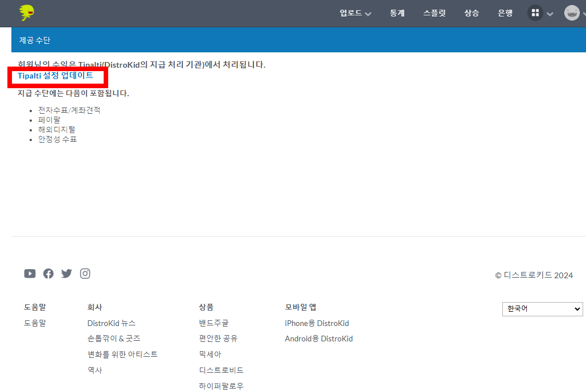This screenshot has width=586, height=392.
Task: Open the 상승 menu item
Action: (472, 14)
